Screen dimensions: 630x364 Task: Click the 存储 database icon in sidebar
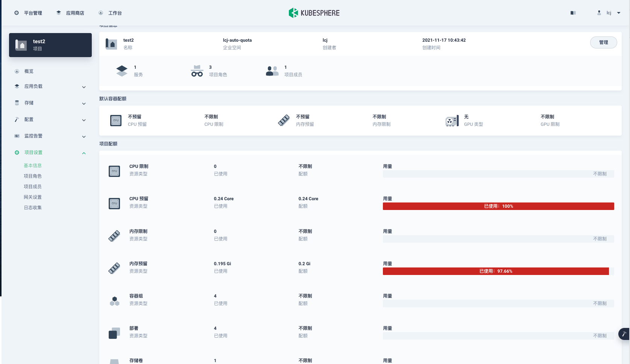pos(17,103)
